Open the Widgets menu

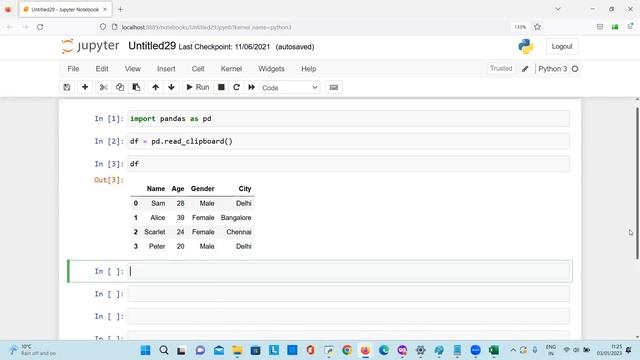pyautogui.click(x=271, y=69)
